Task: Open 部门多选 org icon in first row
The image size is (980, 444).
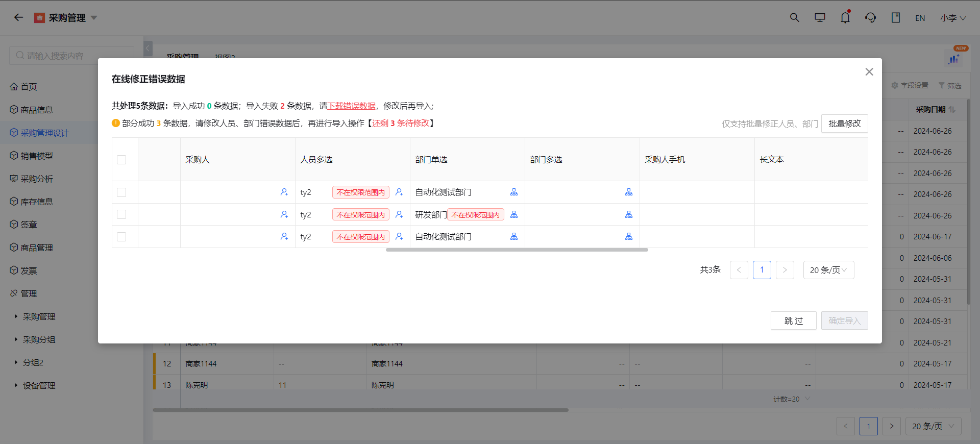Action: pos(629,192)
